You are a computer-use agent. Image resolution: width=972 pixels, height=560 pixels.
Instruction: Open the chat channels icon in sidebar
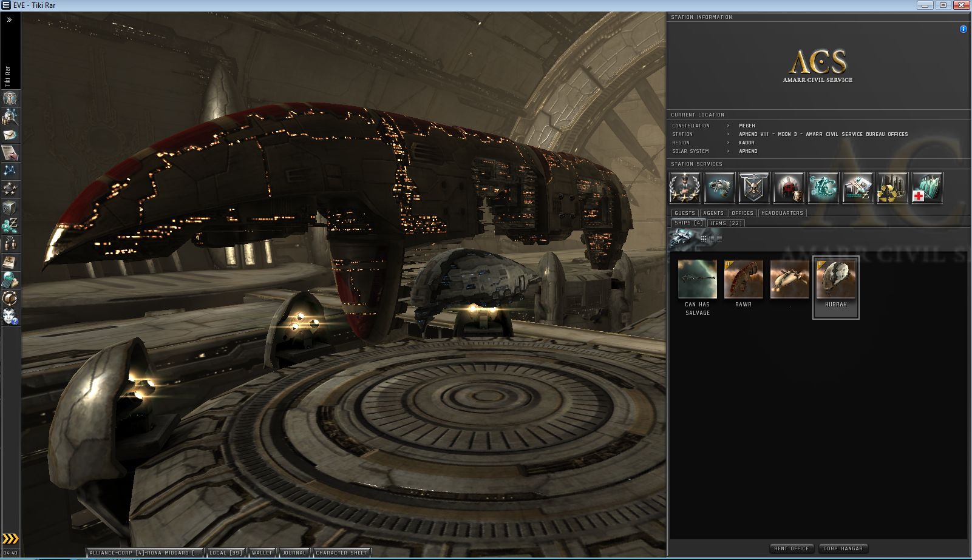[x=10, y=243]
